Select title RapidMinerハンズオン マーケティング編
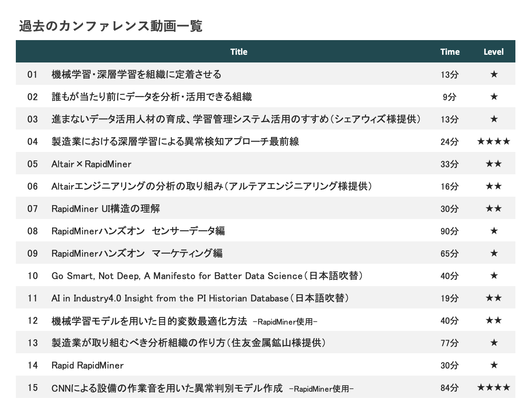Screen dimensions: 532x418 137,253
